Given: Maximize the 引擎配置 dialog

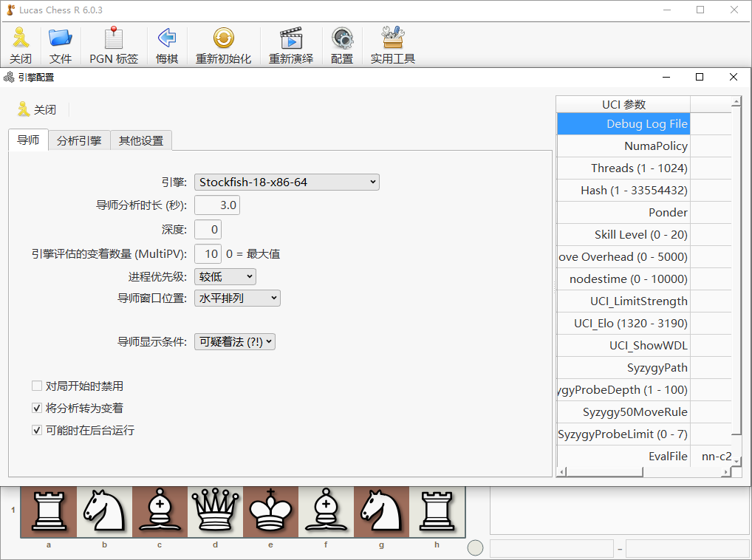Looking at the screenshot, I should point(700,77).
